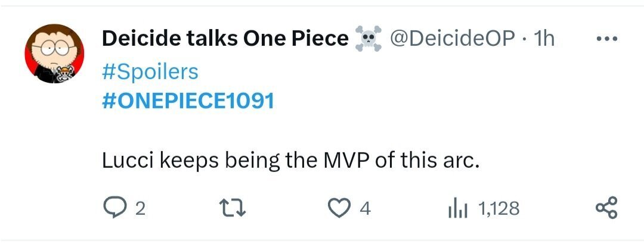The height and width of the screenshot is (244, 644).
Task: Open the #Spoilers hashtag
Action: coord(150,71)
